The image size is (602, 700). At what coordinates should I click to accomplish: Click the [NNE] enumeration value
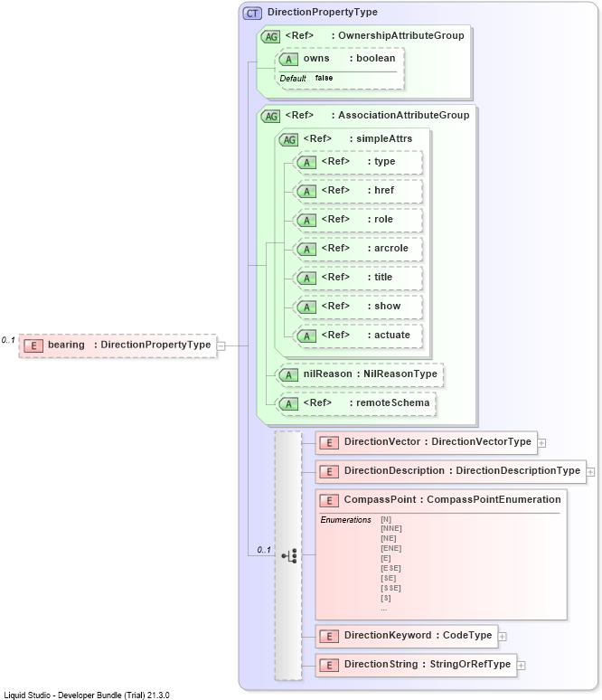click(391, 528)
